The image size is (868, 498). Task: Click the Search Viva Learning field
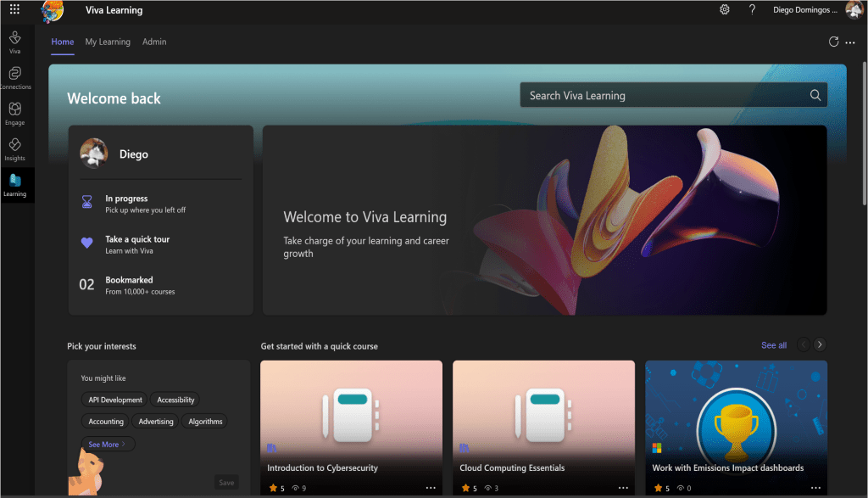(665, 96)
